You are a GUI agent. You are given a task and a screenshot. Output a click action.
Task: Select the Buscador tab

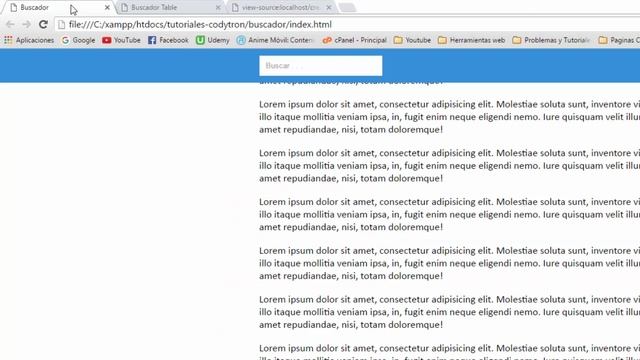coord(57,7)
